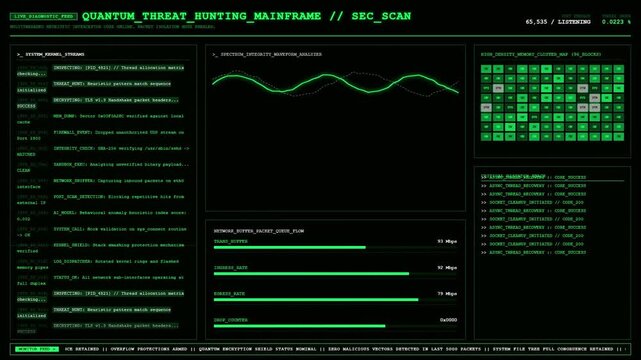Image resolution: width=641 pixels, height=360 pixels.
Task: Click QUANTUM ENCRYPTION SHIELD STATUS NOMINAL ticker text
Action: [258, 349]
